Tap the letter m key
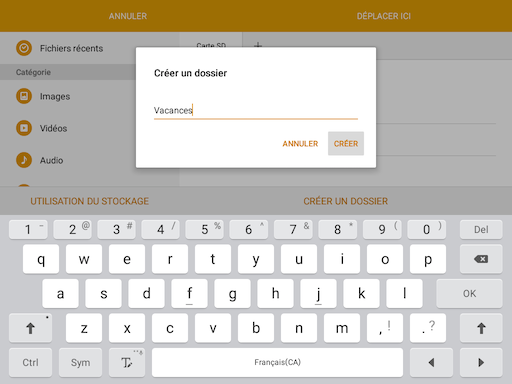 point(342,328)
